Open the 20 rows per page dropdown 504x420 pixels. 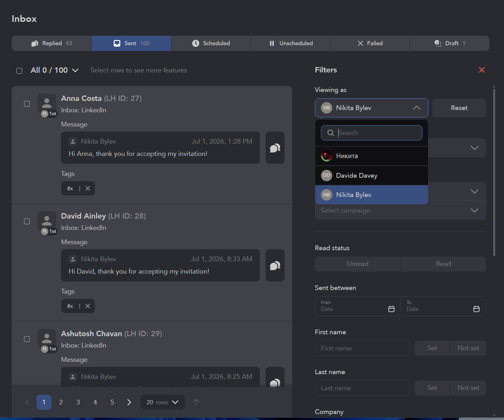coord(163,402)
